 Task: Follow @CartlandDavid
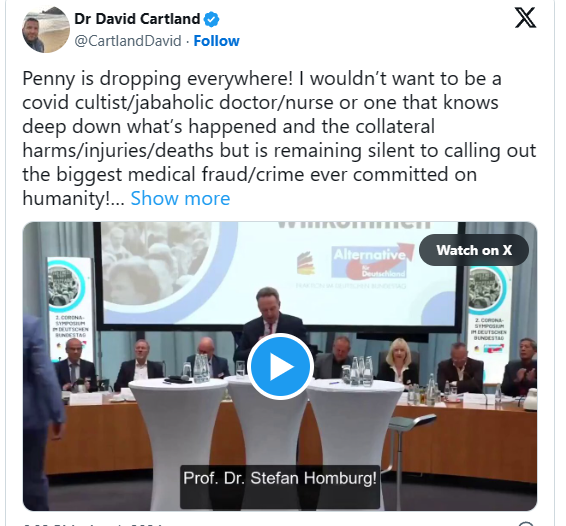pyautogui.click(x=217, y=41)
